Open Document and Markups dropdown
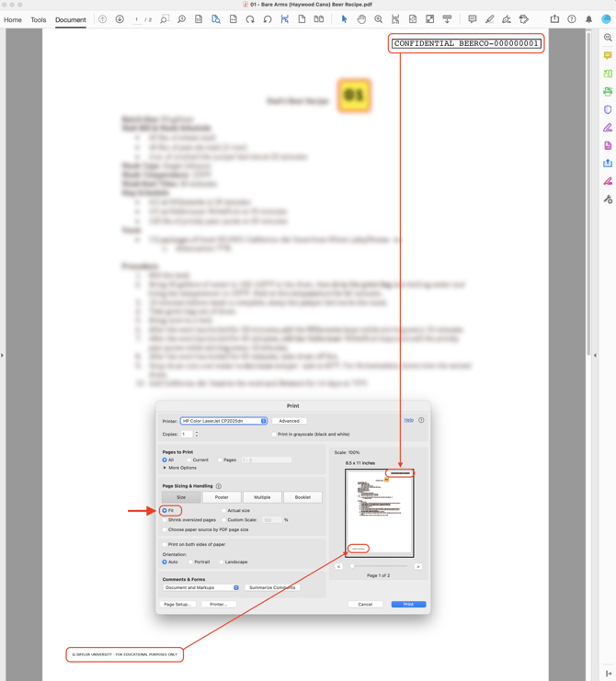Image resolution: width=616 pixels, height=681 pixels. tap(200, 587)
